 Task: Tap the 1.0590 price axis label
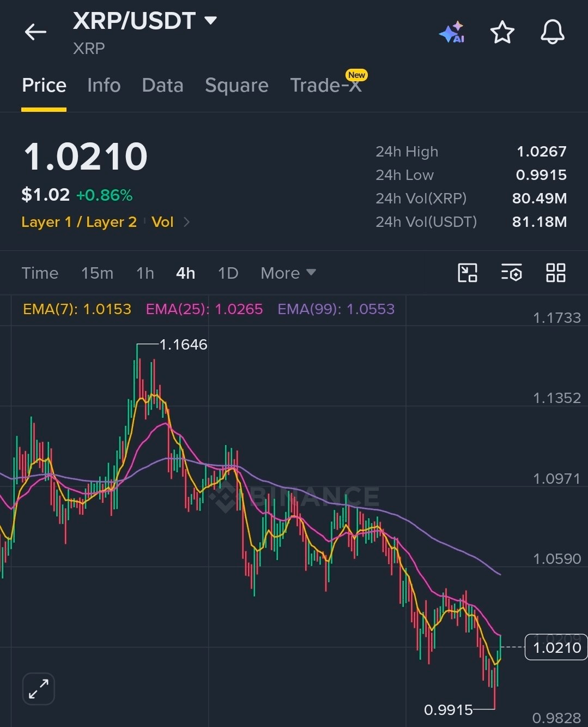pyautogui.click(x=557, y=559)
